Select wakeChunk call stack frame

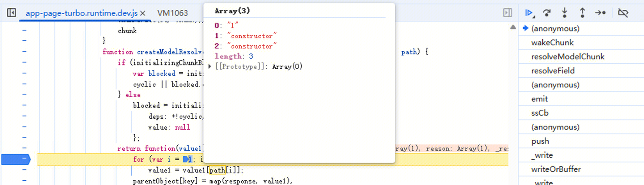[x=552, y=43]
